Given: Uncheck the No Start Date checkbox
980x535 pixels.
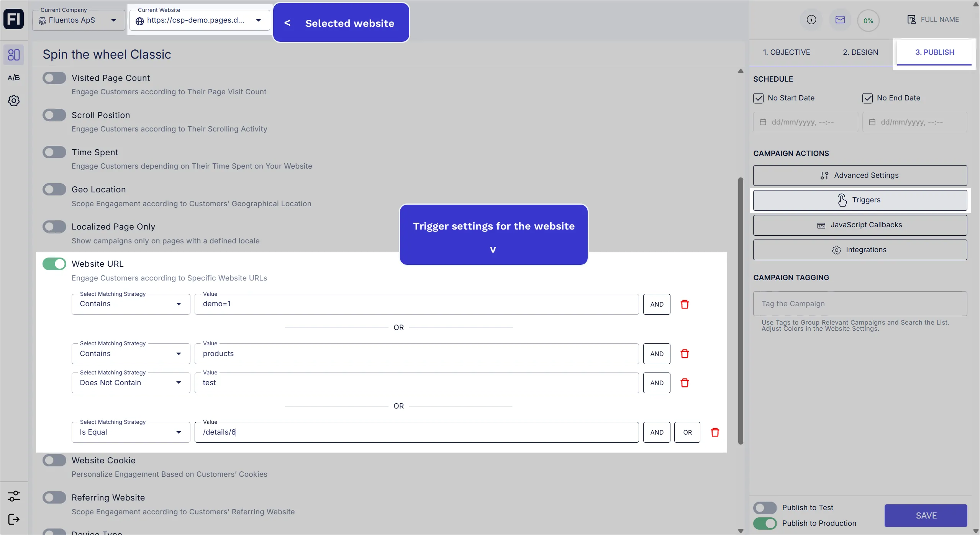Looking at the screenshot, I should pyautogui.click(x=758, y=98).
